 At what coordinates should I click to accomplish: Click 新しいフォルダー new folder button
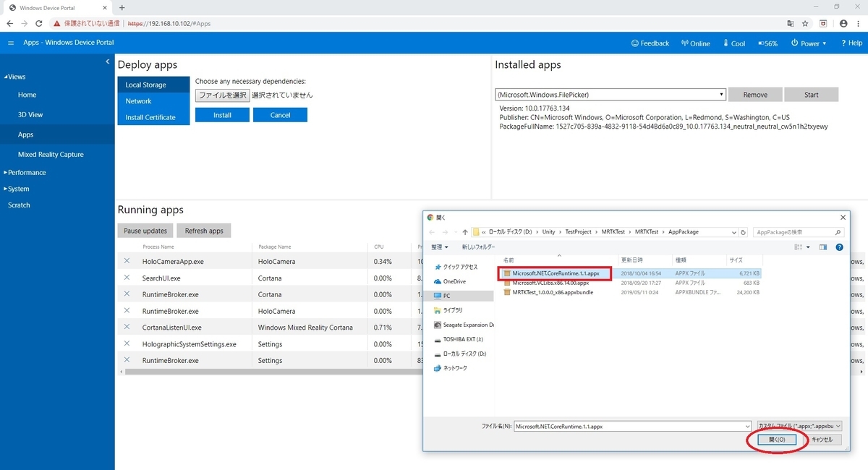tap(478, 247)
